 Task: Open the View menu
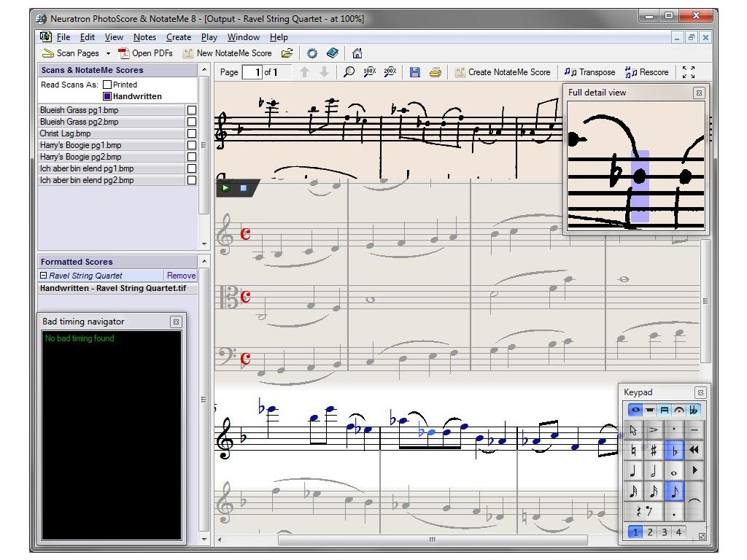[x=114, y=37]
